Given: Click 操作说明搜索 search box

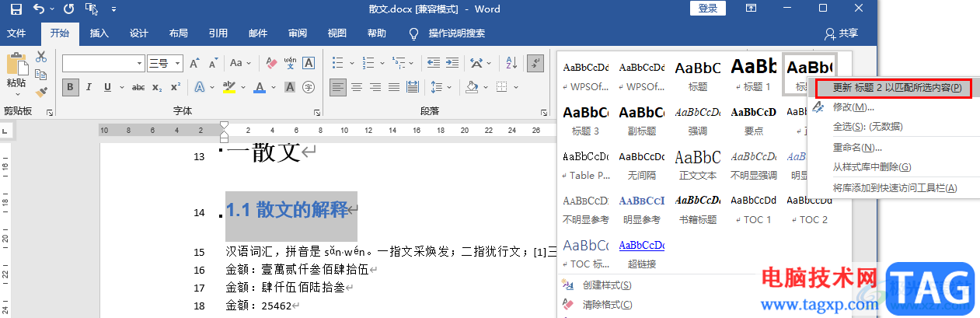Looking at the screenshot, I should [x=457, y=33].
